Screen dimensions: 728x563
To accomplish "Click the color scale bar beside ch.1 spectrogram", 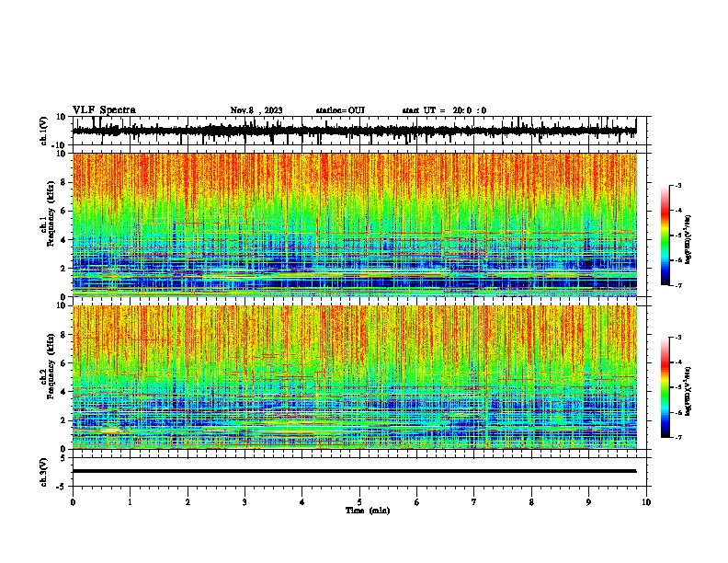I will click(665, 236).
